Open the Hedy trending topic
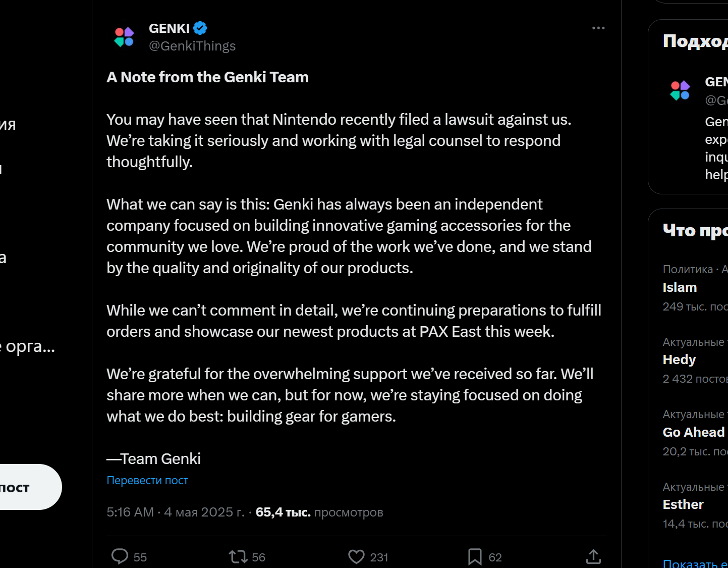728x568 pixels. tap(679, 359)
